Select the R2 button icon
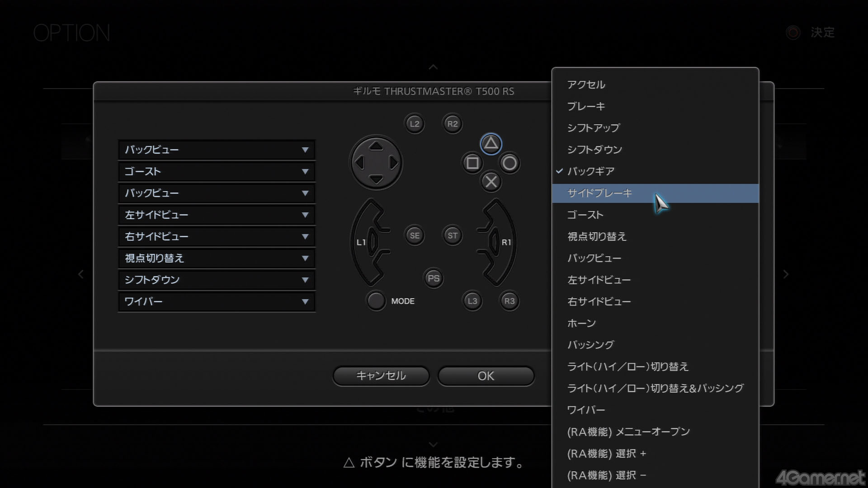 point(453,124)
